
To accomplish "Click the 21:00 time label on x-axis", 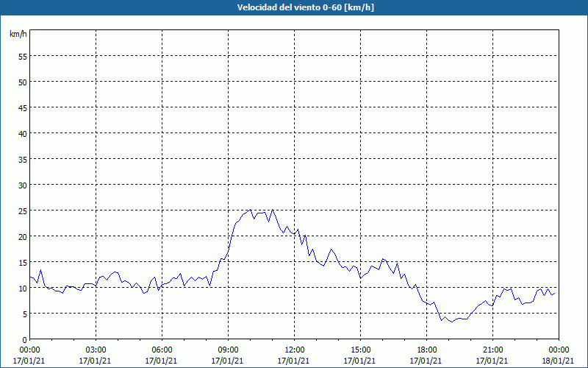I will [x=492, y=350].
